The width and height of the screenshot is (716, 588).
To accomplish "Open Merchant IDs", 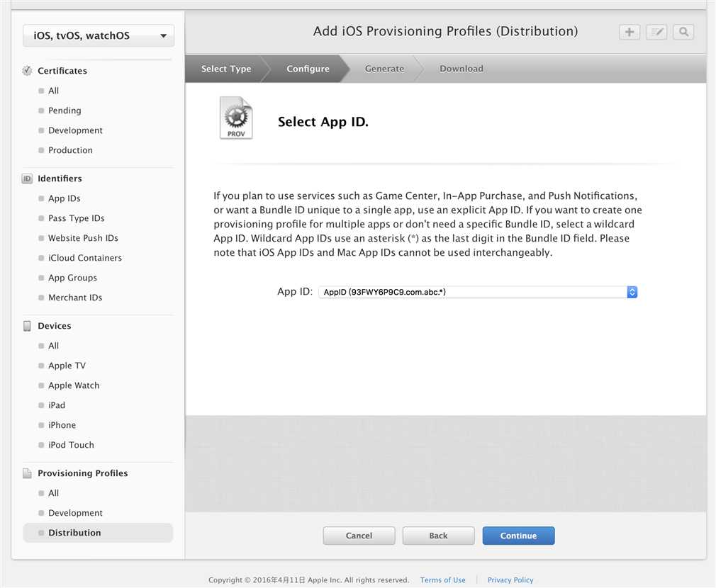I will point(75,298).
